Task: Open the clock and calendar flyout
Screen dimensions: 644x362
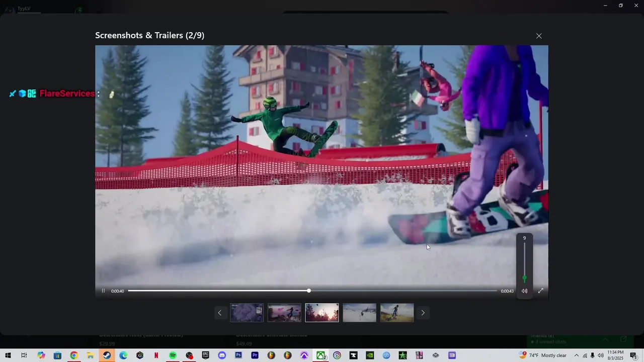Action: point(615,355)
